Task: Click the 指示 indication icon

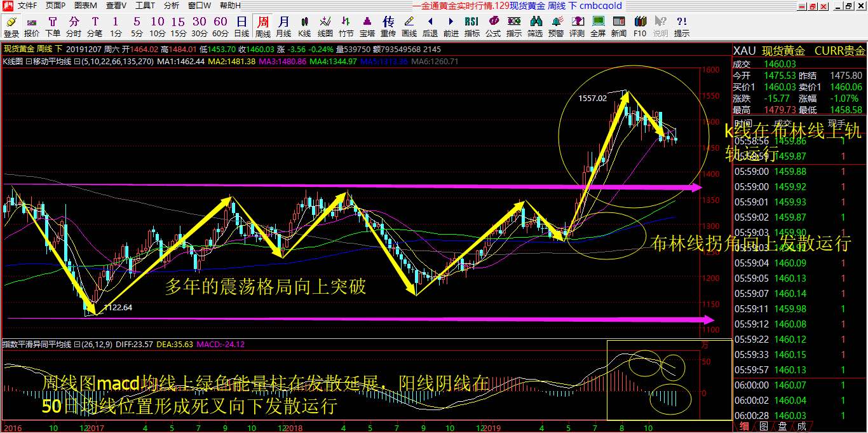Action: click(x=514, y=27)
